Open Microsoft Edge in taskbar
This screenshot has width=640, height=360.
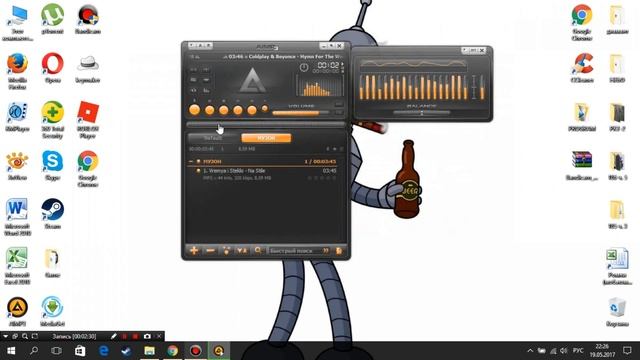pyautogui.click(x=104, y=351)
